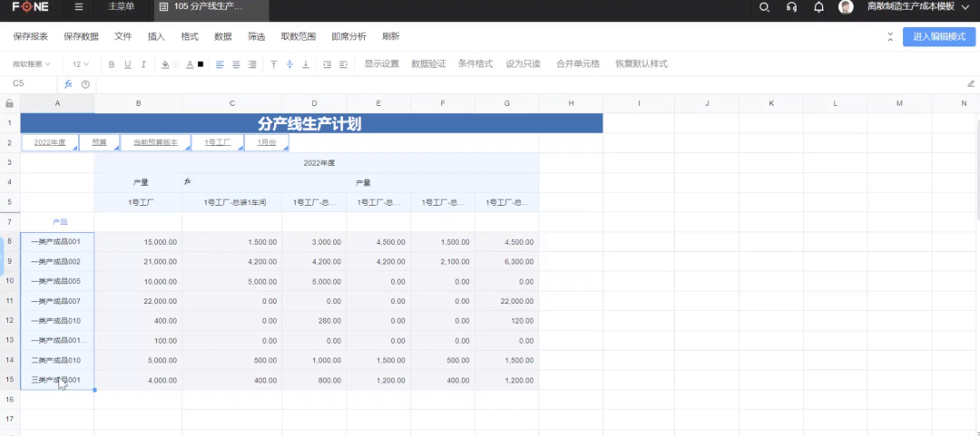
Task: Open the 1号工厂 filter dropdown in row 2
Action: pyautogui.click(x=218, y=142)
